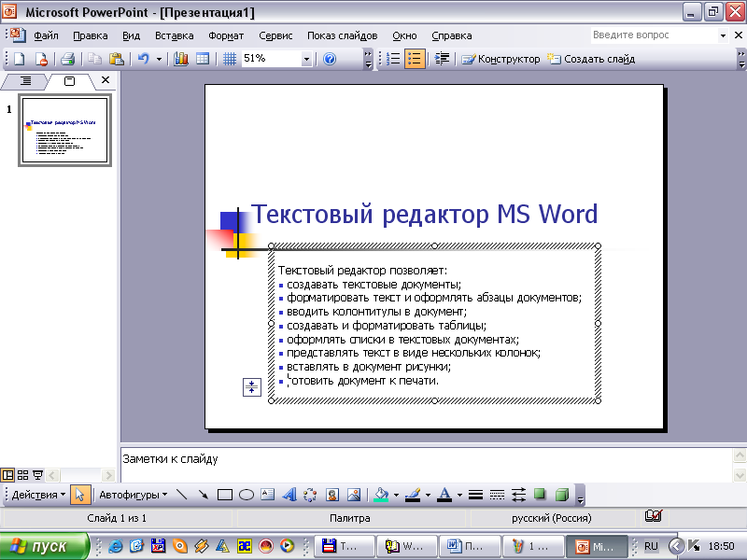The width and height of the screenshot is (747, 560).
Task: Apply numbered list formatting
Action: coord(393,59)
